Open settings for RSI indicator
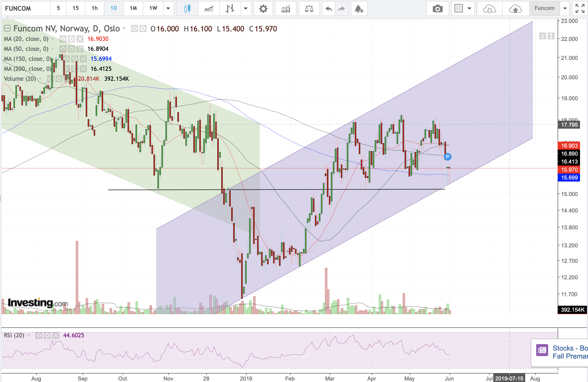The image size is (588, 382). pyautogui.click(x=47, y=335)
